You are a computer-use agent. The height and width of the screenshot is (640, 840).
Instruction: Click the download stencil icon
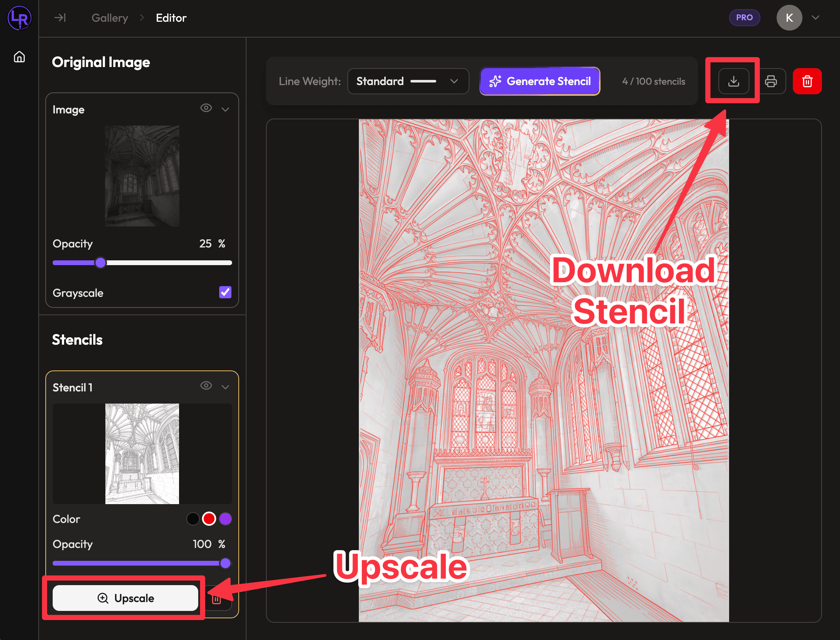point(733,81)
